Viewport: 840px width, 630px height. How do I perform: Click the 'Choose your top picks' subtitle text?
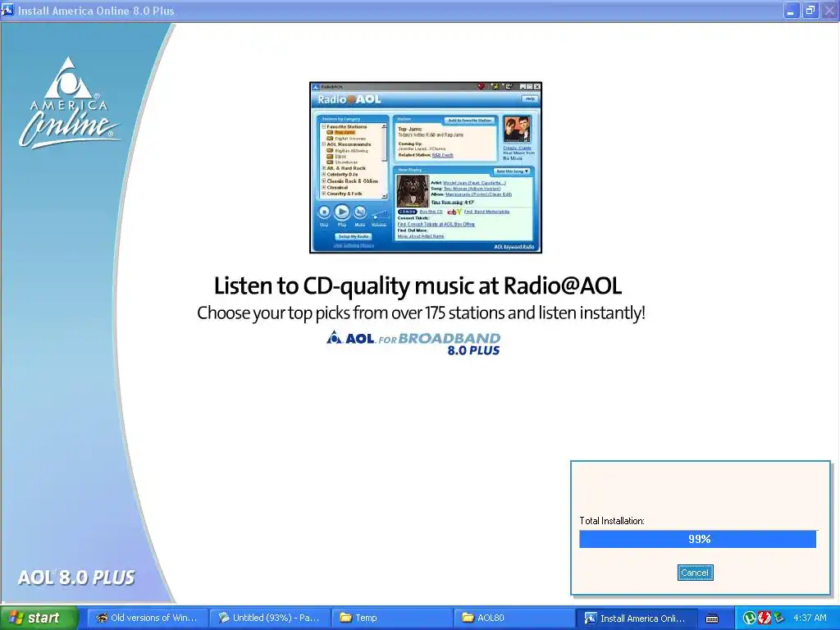(x=421, y=313)
